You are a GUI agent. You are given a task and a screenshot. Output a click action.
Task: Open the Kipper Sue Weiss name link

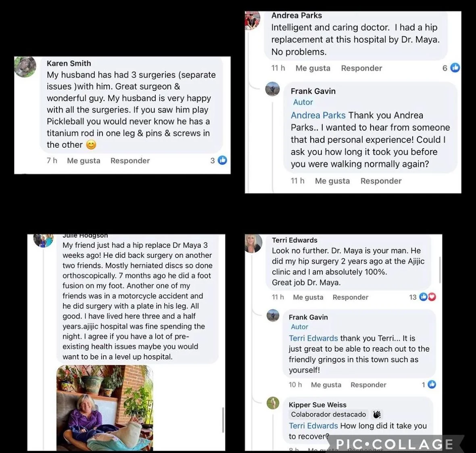317,405
